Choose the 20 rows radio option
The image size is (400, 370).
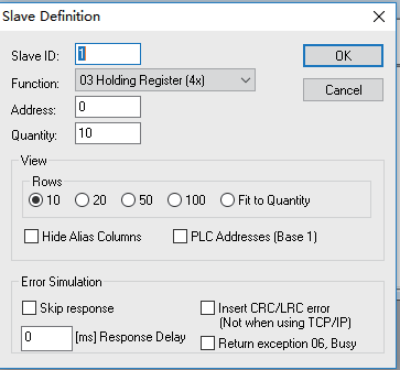[x=82, y=200]
